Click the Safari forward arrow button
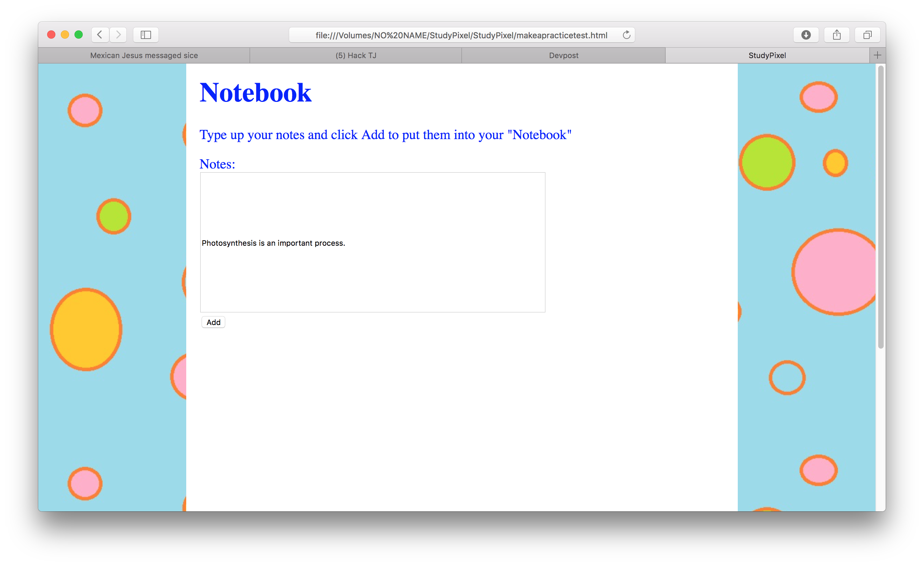The height and width of the screenshot is (566, 924). [118, 35]
